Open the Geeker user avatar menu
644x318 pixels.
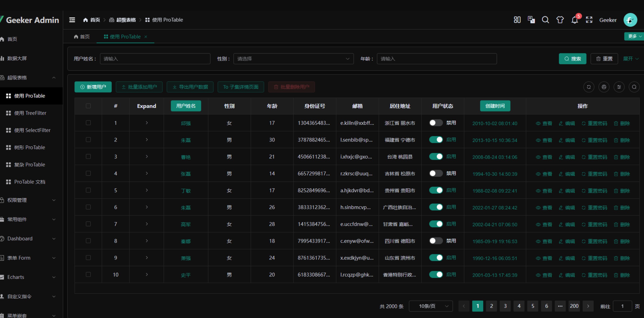630,20
